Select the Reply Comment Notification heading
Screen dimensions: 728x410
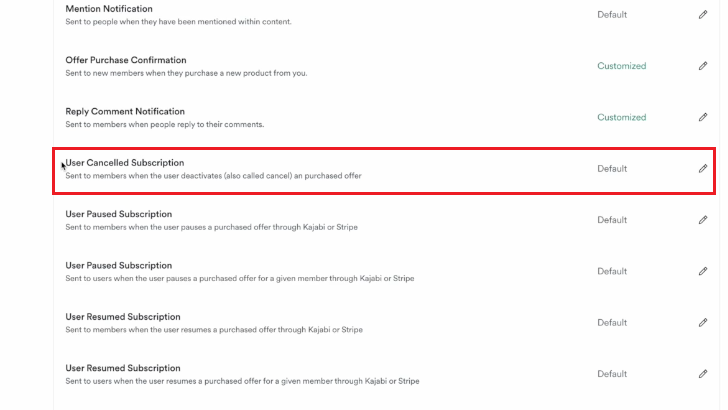pyautogui.click(x=125, y=111)
